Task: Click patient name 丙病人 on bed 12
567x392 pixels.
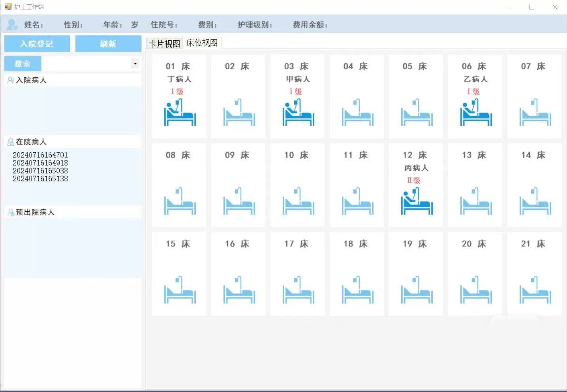Action: coord(416,168)
